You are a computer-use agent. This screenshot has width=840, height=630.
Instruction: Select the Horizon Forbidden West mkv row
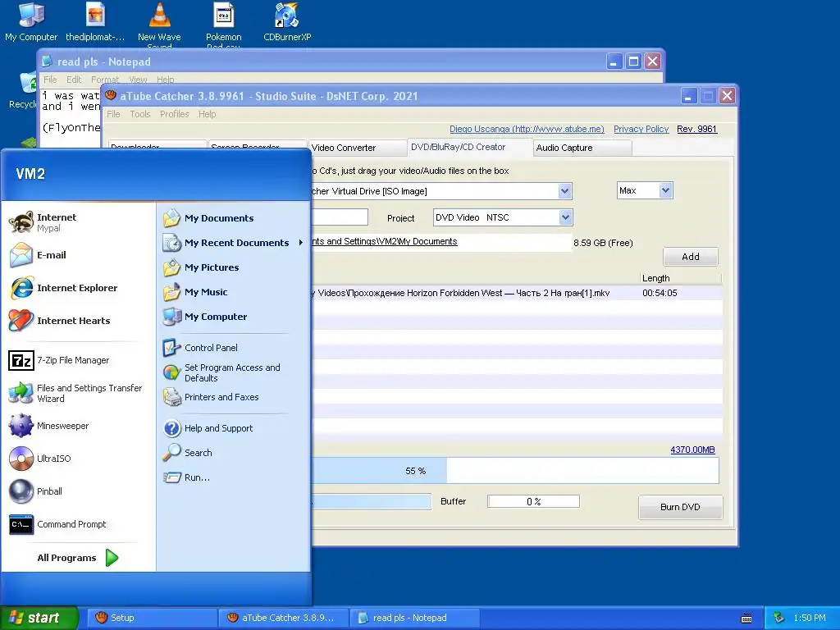click(517, 293)
